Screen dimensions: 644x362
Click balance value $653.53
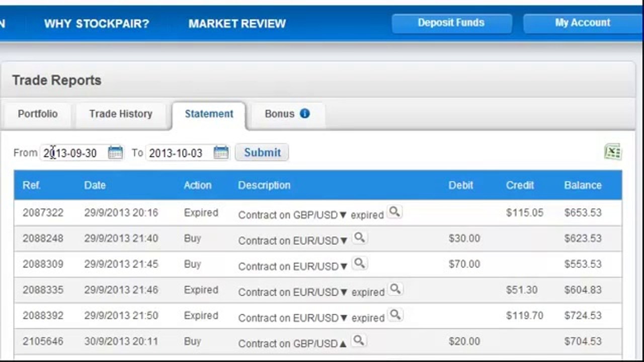583,213
